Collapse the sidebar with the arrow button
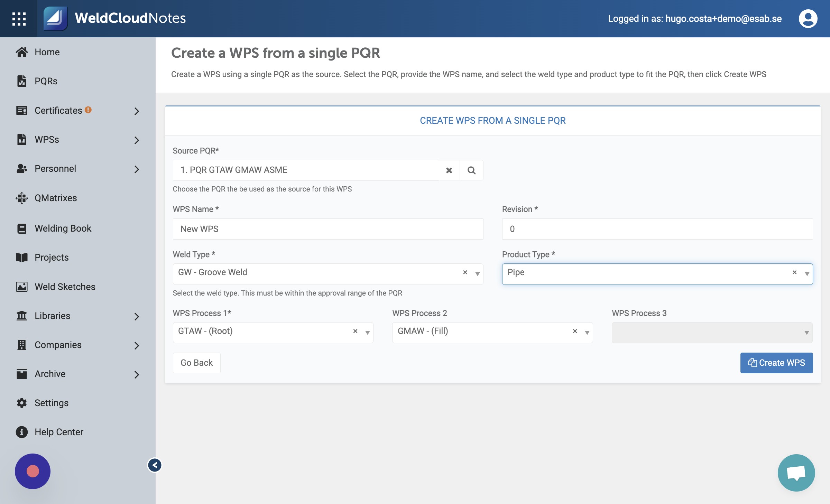Viewport: 830px width, 504px height. [155, 465]
